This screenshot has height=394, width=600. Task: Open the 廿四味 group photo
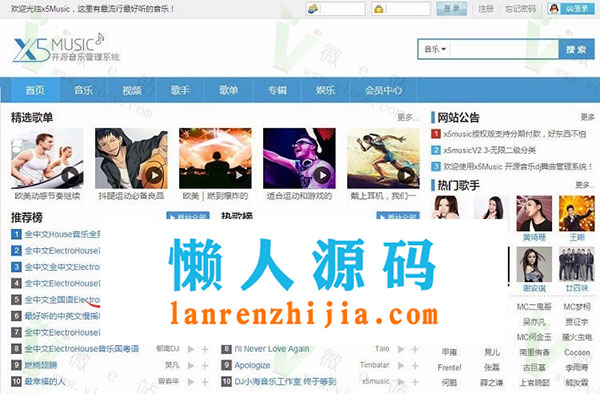[577, 264]
